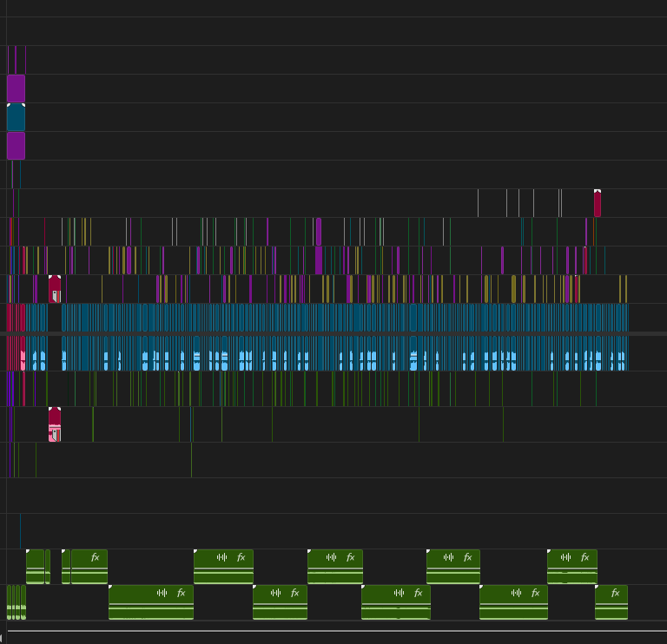Select the first green audio clip on upper audio track
This screenshot has width=667, height=644.
[35, 567]
